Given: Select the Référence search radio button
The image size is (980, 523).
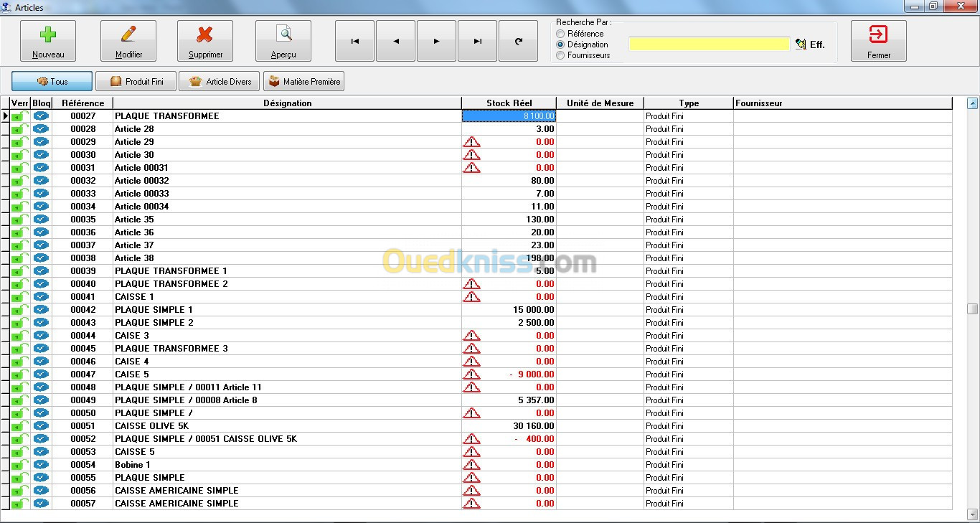Looking at the screenshot, I should (560, 34).
